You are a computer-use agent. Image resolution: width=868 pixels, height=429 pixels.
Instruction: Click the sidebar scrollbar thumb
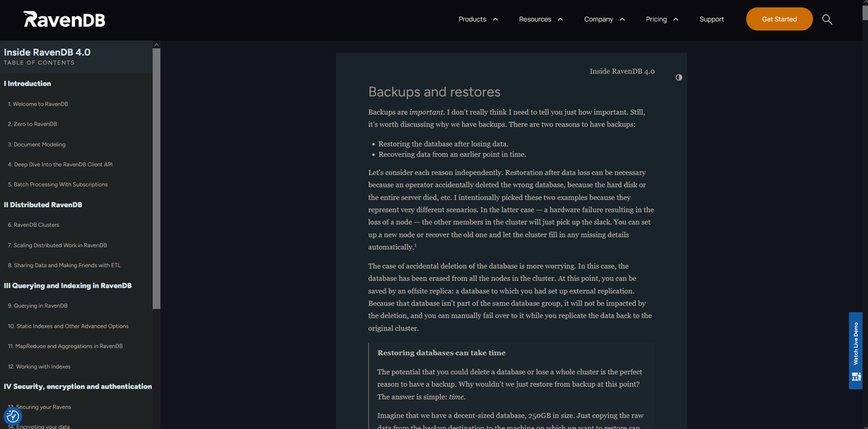pos(157,179)
